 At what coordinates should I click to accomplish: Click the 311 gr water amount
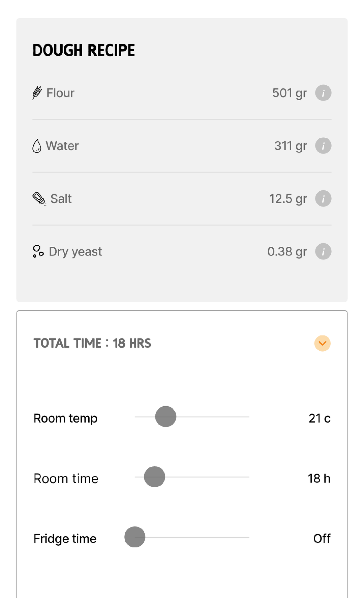coord(291,146)
